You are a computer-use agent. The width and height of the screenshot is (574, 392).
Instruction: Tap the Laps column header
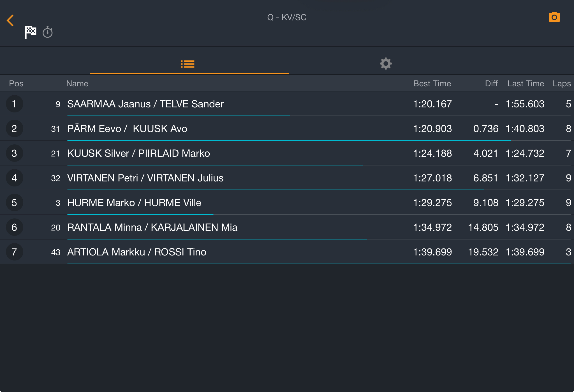coord(562,84)
